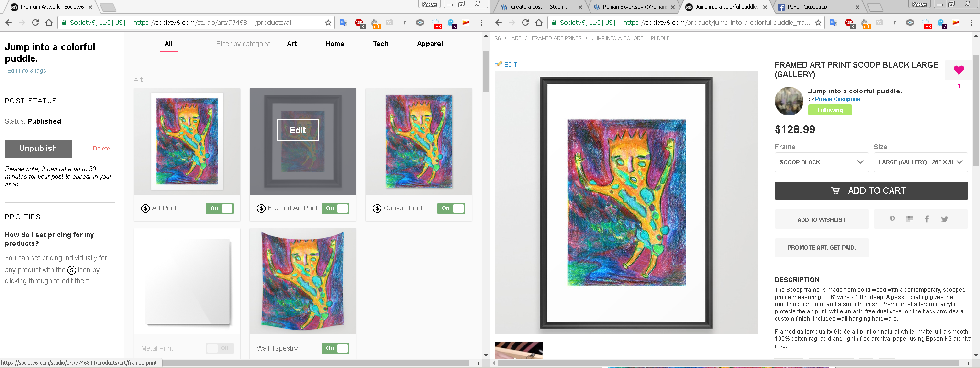Screen dimensions: 980x368
Task: Open Ghostery ghost extension in left window
Action: click(451, 23)
